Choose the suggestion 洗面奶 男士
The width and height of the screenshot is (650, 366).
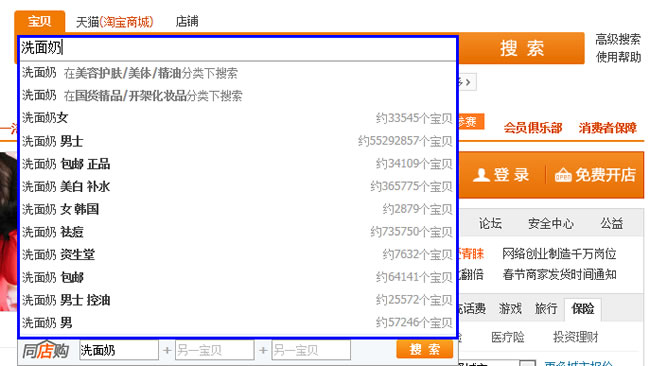point(238,141)
